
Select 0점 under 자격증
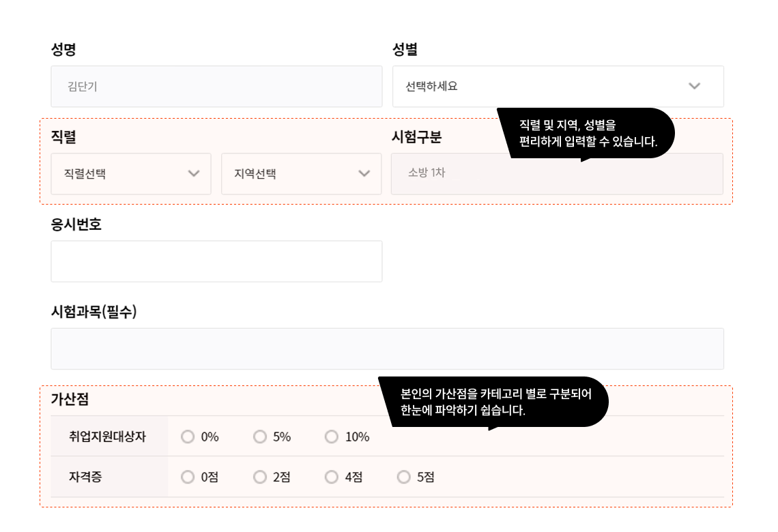[x=188, y=477]
